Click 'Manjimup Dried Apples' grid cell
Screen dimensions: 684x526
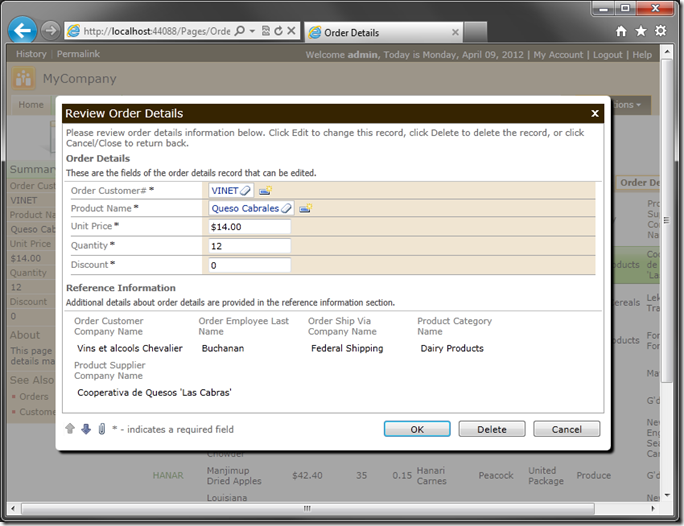coord(234,475)
